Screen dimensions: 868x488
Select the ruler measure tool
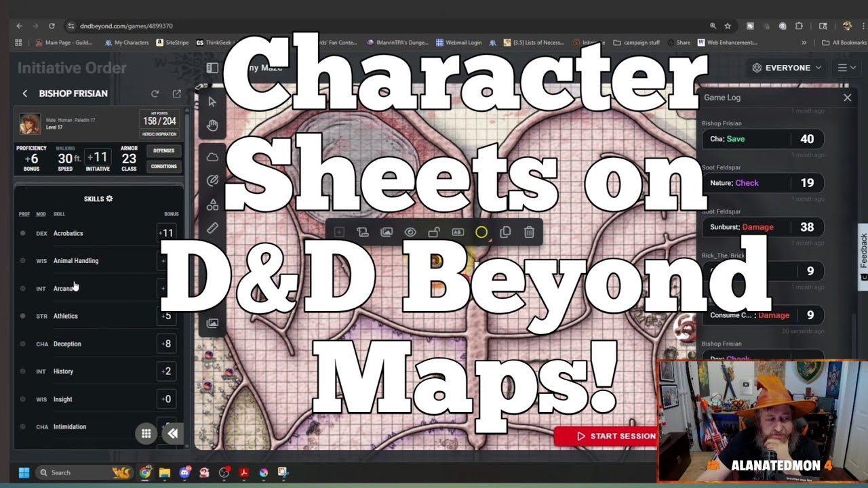tap(212, 228)
